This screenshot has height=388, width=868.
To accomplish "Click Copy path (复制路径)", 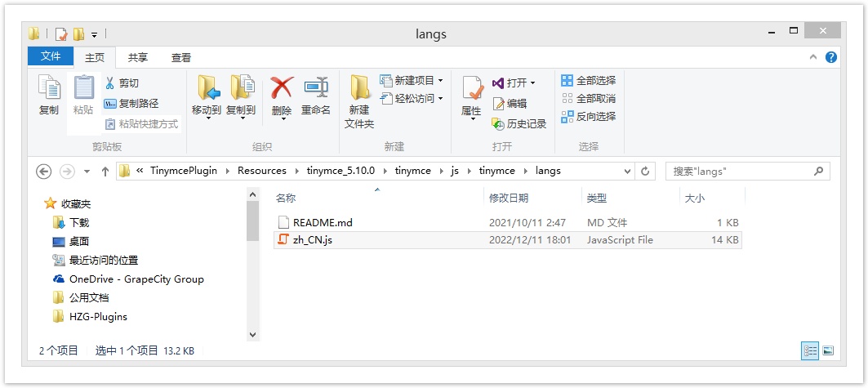I will click(131, 104).
